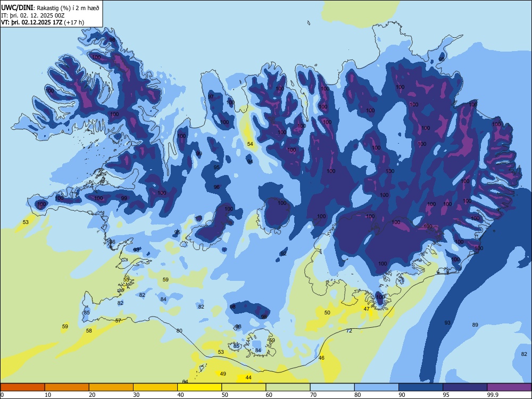Screen dimensions: 532x399
Task: Click the map value '44'
Action: [248, 378]
